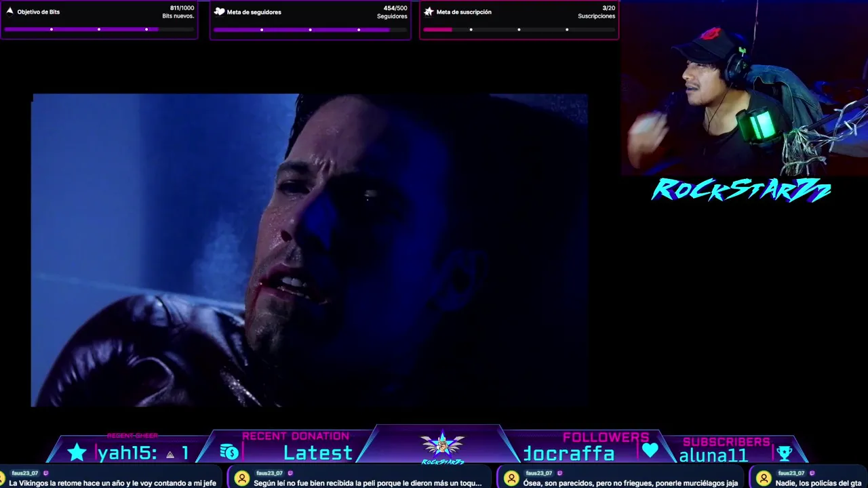Click the 'Latest' donation text
Screen dimensions: 868x488
tap(318, 453)
